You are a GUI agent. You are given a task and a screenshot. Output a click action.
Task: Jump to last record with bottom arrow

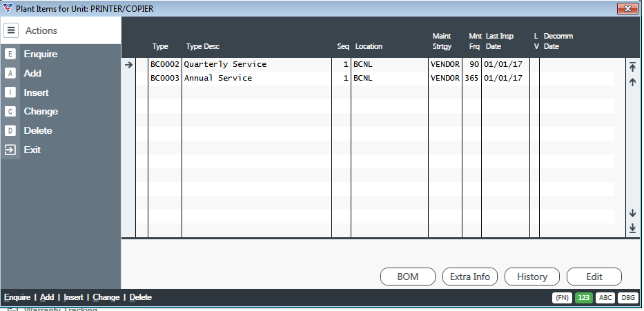pos(632,228)
